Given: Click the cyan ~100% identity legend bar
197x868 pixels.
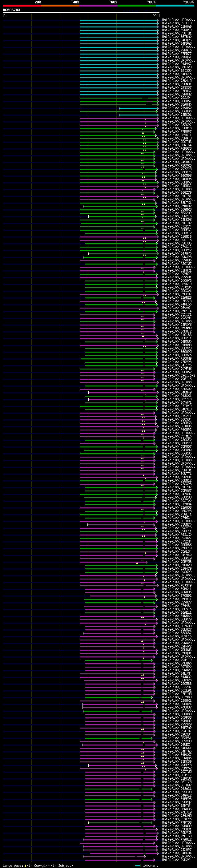Looking at the screenshot, I should pyautogui.click(x=175, y=6).
